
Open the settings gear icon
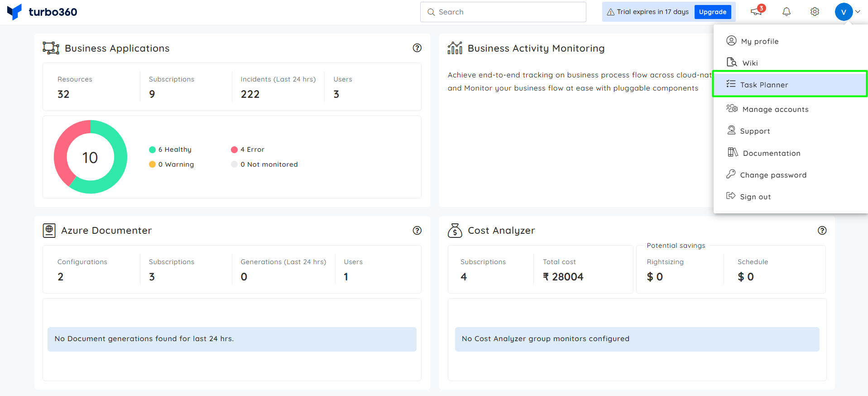coord(815,12)
